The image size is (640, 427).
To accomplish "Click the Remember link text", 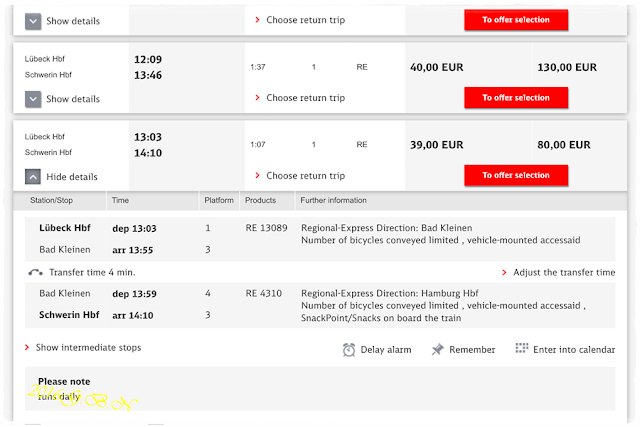I will click(x=472, y=350).
